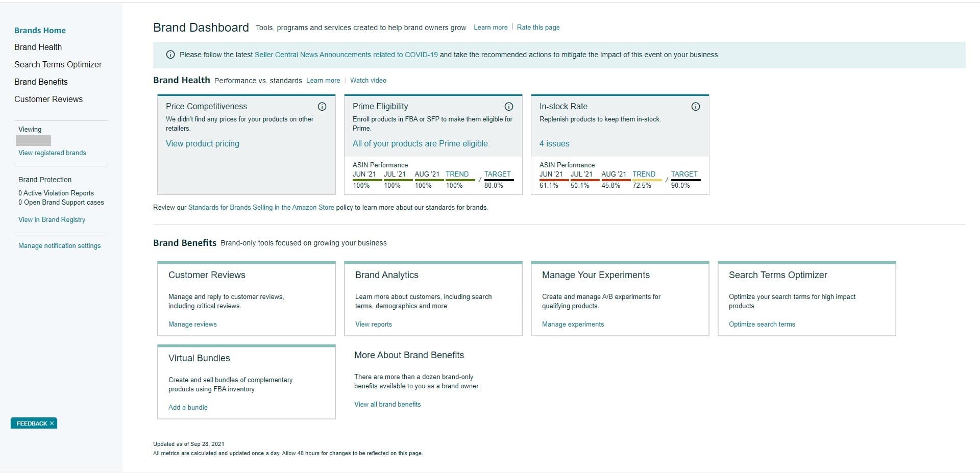Open View in Brand Registry link
This screenshot has height=474, width=980.
click(52, 219)
